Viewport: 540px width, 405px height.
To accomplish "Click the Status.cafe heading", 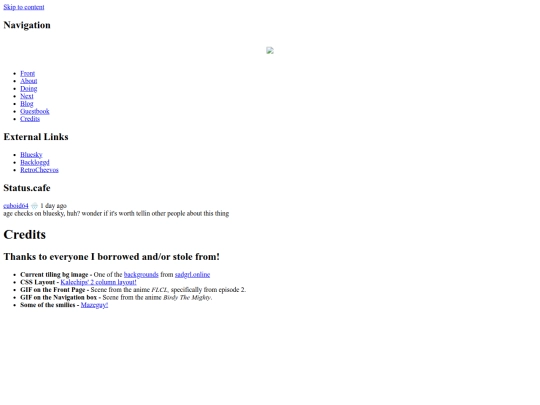I will [27, 188].
